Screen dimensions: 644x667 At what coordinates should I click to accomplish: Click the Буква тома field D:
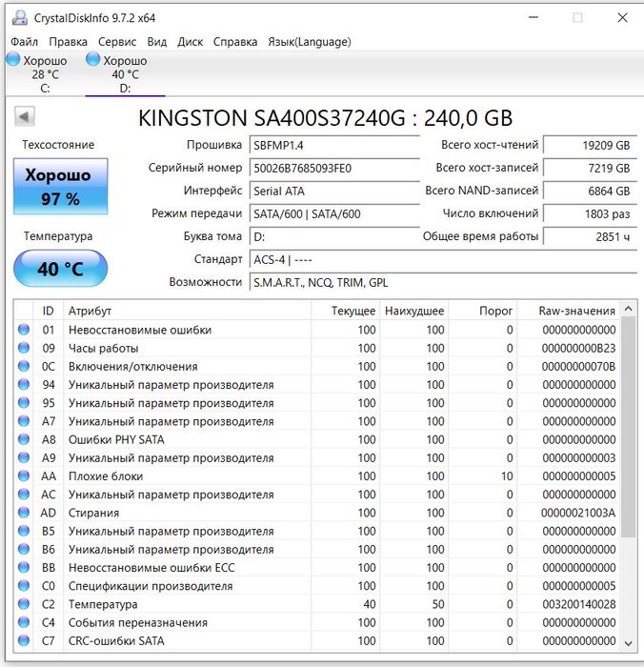[334, 237]
